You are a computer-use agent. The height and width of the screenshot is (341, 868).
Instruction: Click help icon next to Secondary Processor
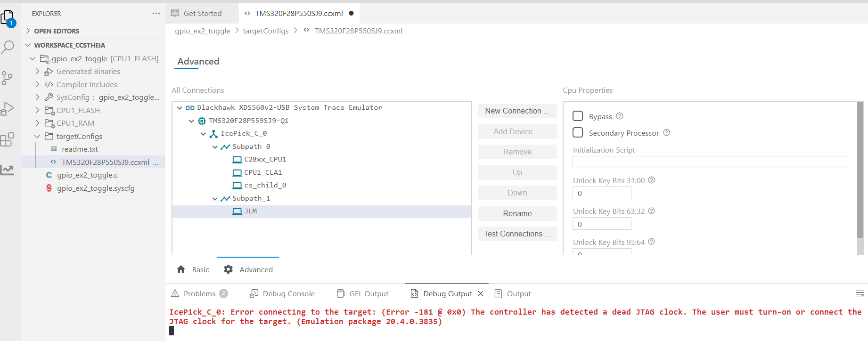point(666,132)
